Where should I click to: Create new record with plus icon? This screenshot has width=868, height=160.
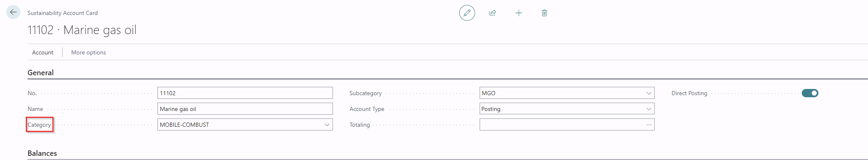pyautogui.click(x=518, y=13)
